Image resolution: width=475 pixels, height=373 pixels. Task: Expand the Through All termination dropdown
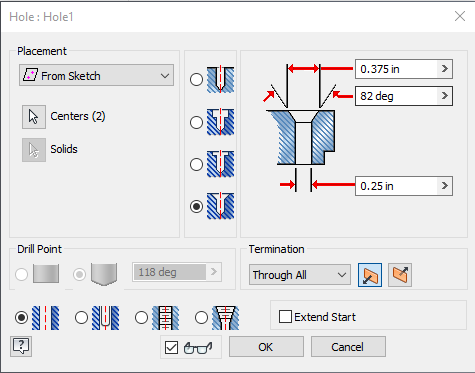click(x=300, y=275)
